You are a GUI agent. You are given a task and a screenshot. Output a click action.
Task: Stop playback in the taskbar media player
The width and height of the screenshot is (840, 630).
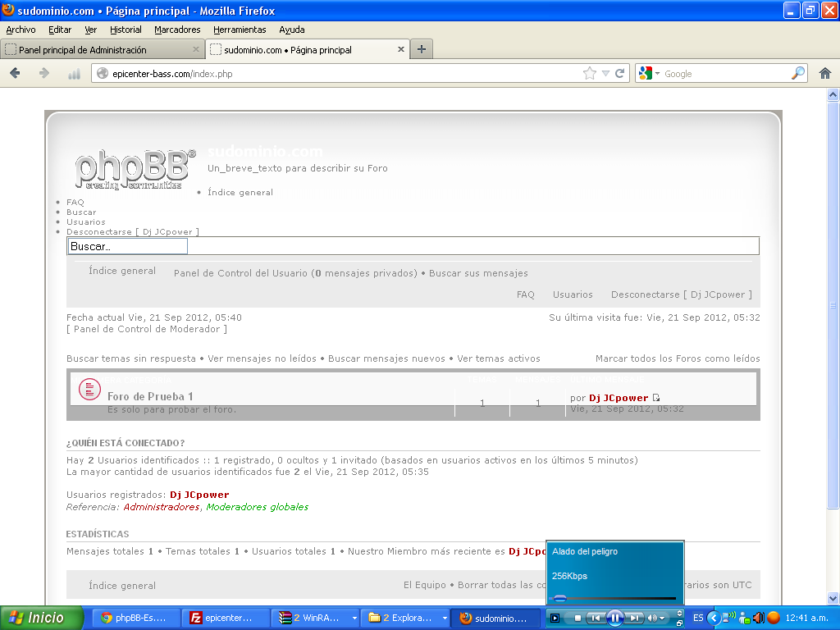(x=577, y=618)
